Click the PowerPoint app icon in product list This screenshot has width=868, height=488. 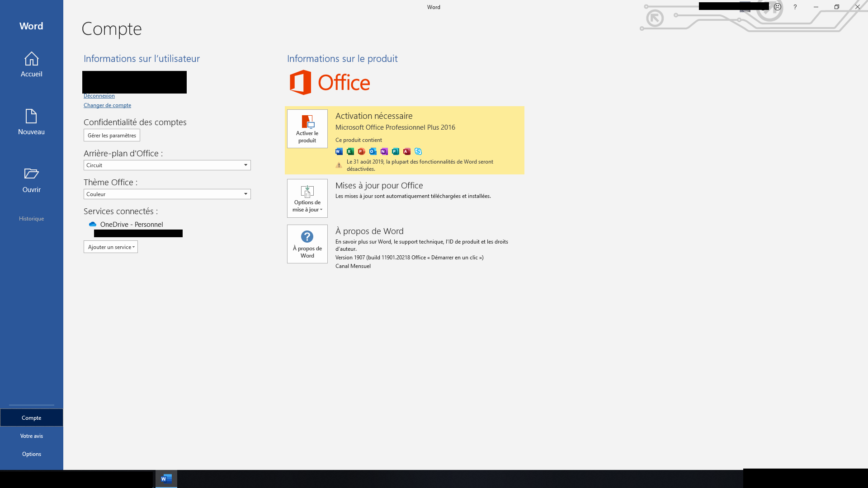[362, 151]
